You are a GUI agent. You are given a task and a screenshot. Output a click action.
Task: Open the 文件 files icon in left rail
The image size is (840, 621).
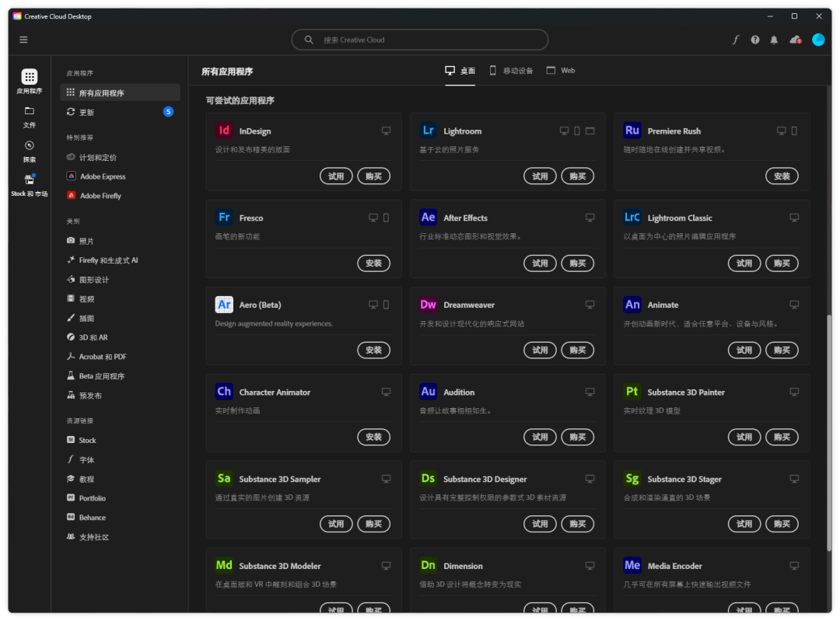click(x=30, y=111)
